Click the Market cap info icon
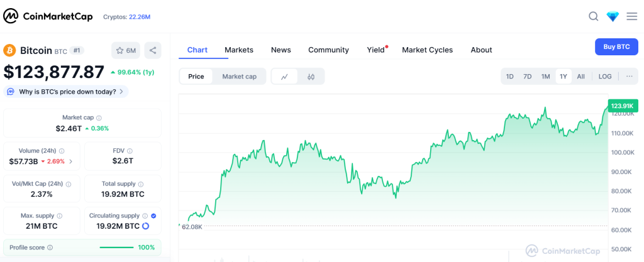644x262 pixels. coord(99,117)
